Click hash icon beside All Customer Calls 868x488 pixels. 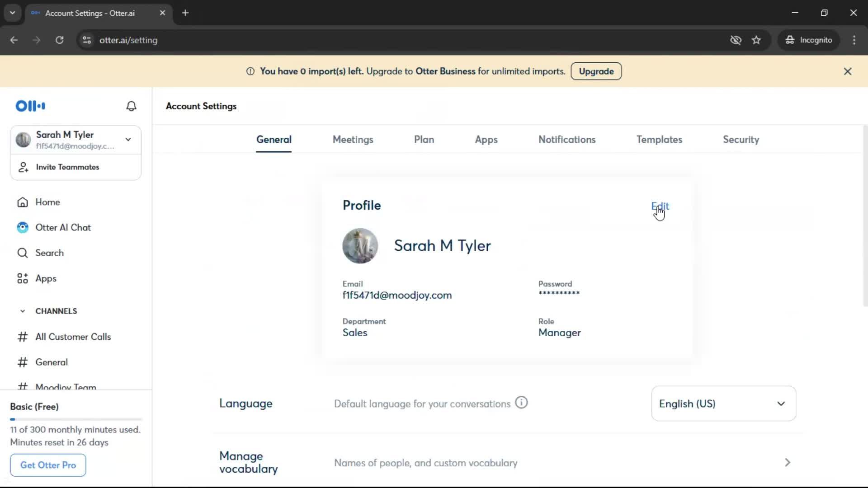coord(23,337)
